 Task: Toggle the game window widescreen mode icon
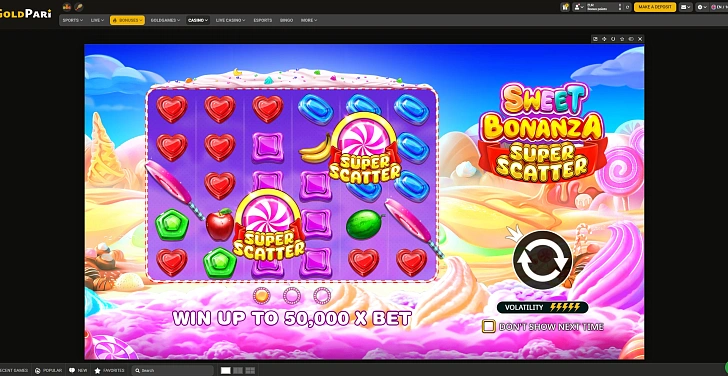631,39
